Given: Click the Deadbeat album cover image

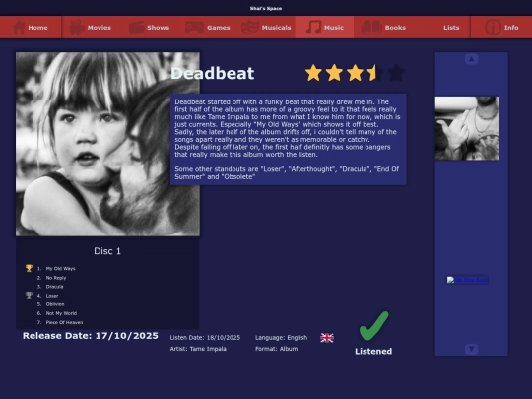Looking at the screenshot, I should [x=107, y=144].
